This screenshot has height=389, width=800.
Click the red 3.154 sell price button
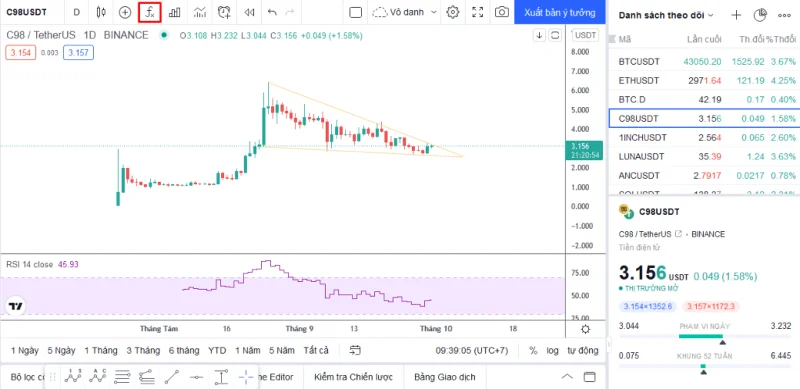coord(20,53)
